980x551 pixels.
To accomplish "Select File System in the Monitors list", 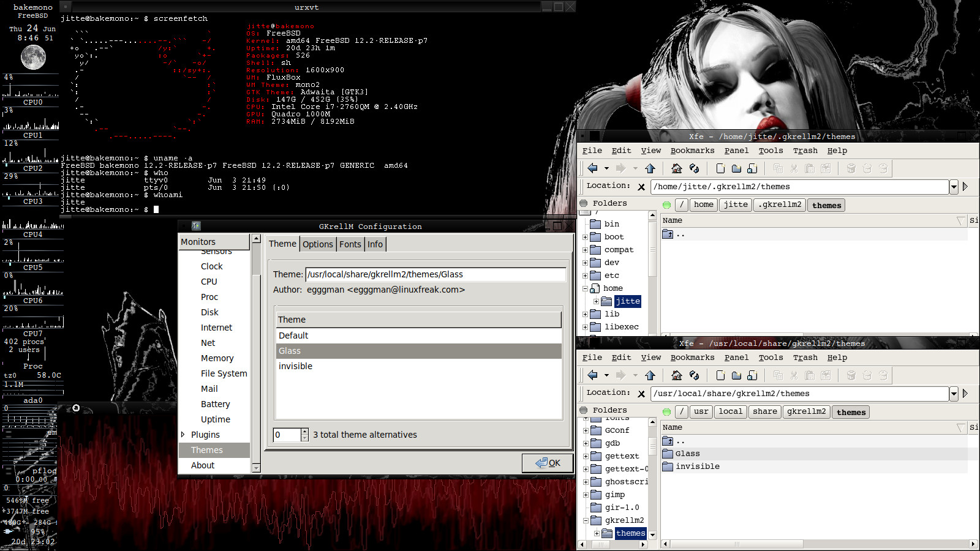I will [224, 373].
